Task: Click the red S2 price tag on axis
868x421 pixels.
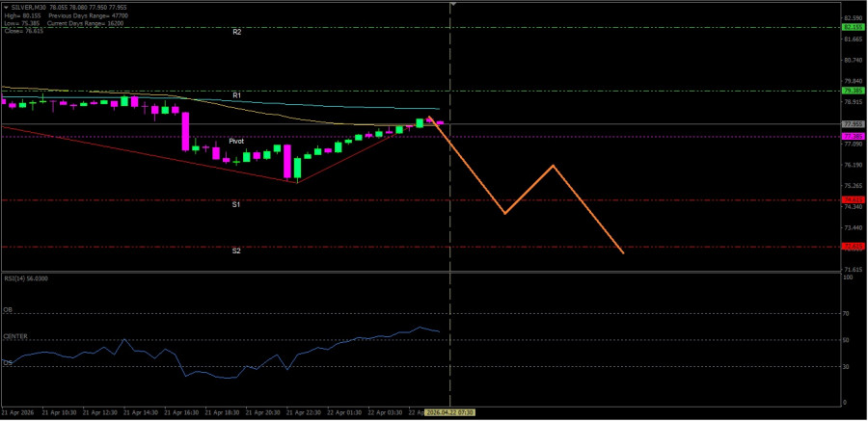Action: point(852,247)
